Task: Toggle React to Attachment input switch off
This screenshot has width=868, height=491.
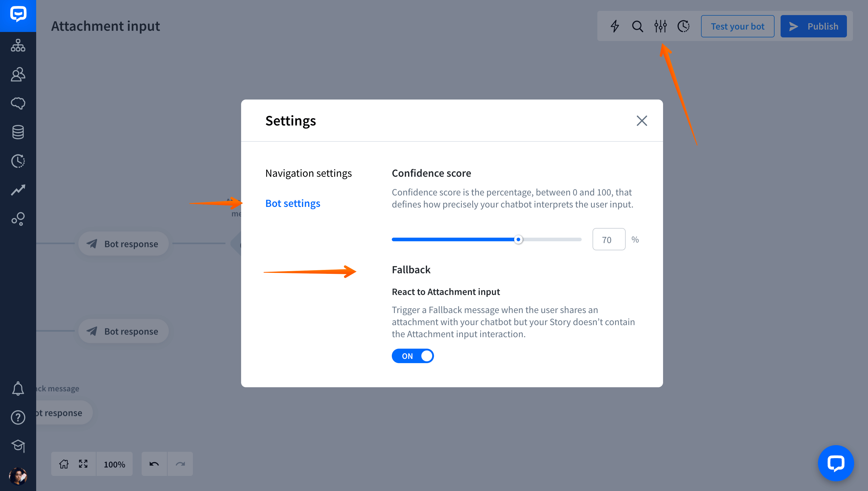Action: 412,356
